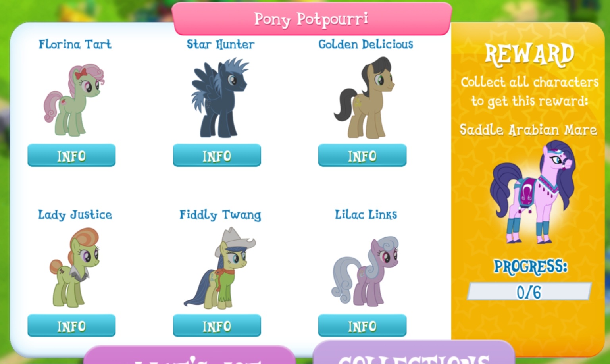View INFO for Lilac Links
Viewport: 610px width, 364px height.
[362, 325]
